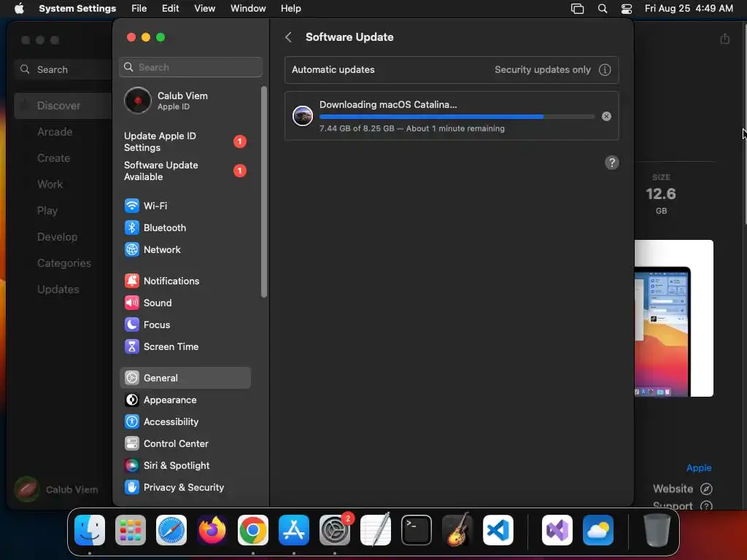Go back from Software Update
The image size is (747, 560).
pyautogui.click(x=288, y=37)
